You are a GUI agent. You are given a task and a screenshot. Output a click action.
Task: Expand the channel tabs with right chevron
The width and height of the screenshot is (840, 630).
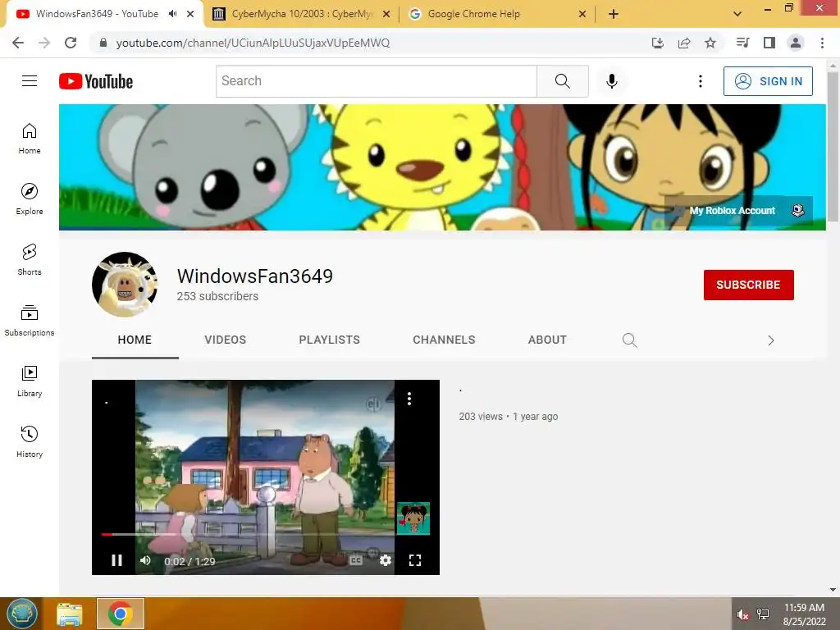[x=770, y=340]
